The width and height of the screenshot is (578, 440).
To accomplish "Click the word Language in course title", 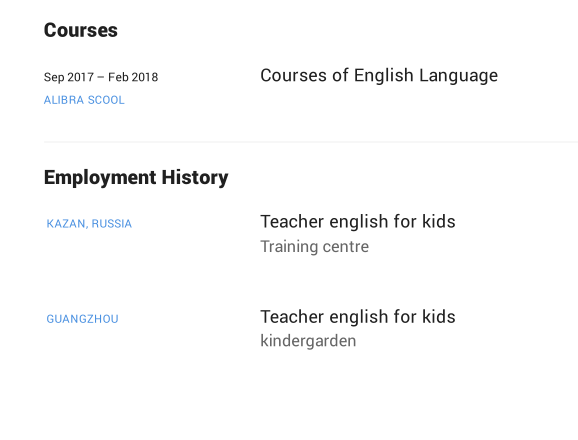I will [459, 77].
